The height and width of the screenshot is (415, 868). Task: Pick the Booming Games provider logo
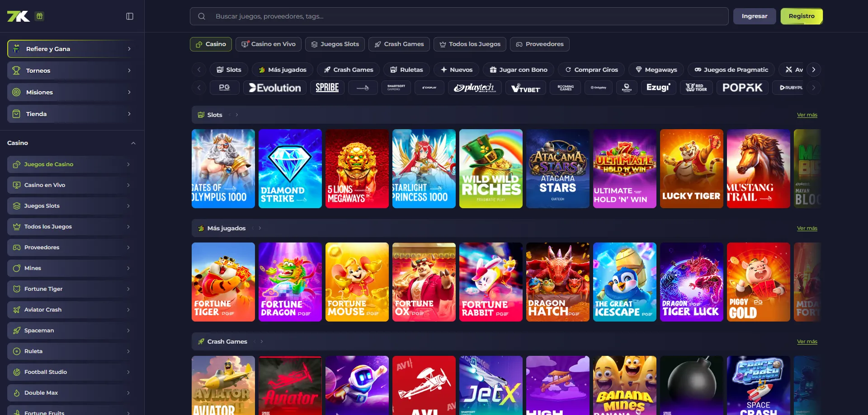[566, 88]
